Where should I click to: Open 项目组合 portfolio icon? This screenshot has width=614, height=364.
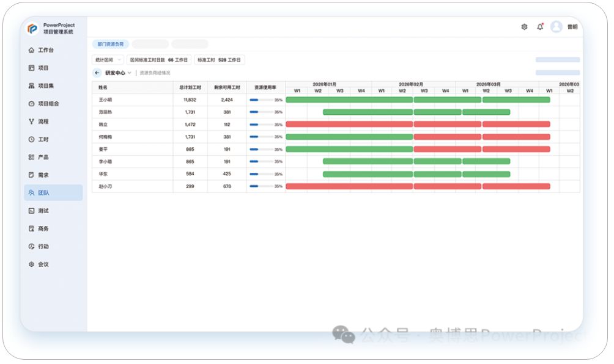coord(31,104)
